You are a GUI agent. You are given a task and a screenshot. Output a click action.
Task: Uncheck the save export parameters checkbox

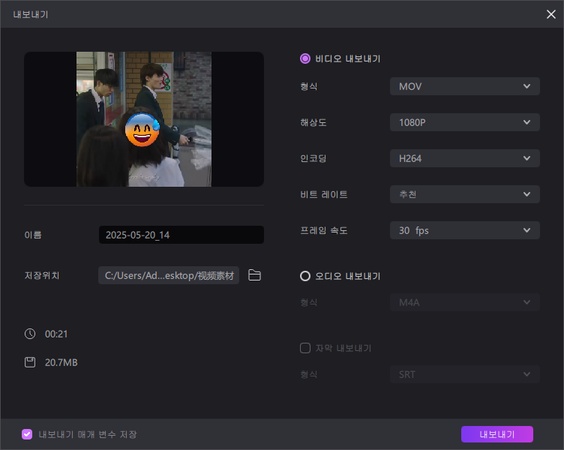click(27, 434)
